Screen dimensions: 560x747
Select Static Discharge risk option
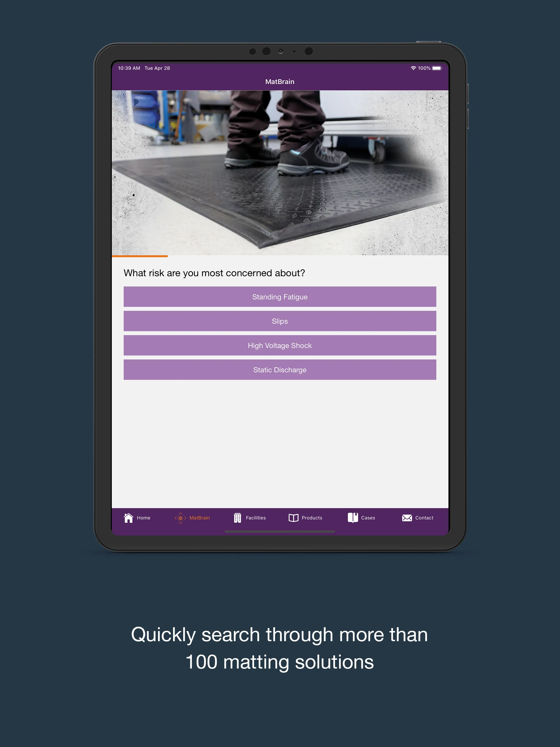[279, 370]
